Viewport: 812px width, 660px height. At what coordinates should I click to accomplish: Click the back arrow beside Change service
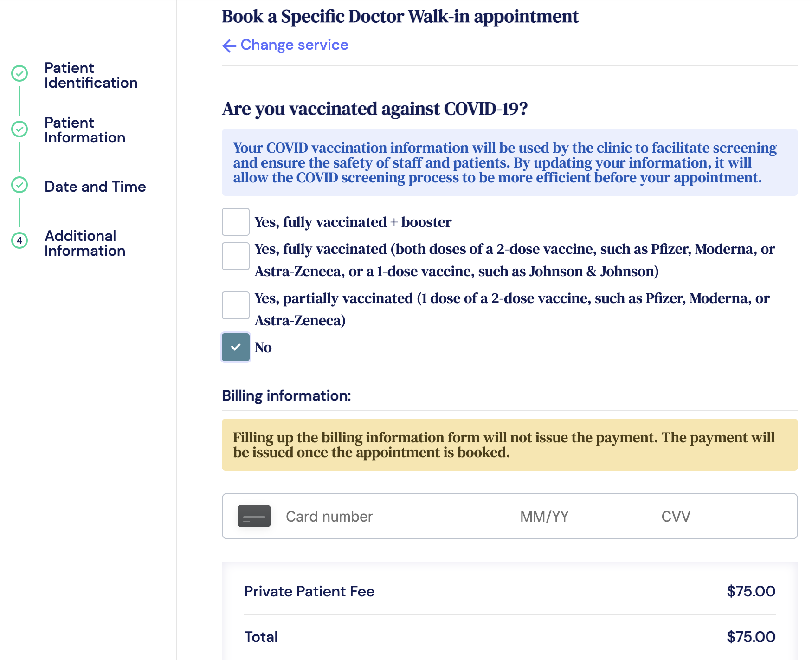coord(229,45)
